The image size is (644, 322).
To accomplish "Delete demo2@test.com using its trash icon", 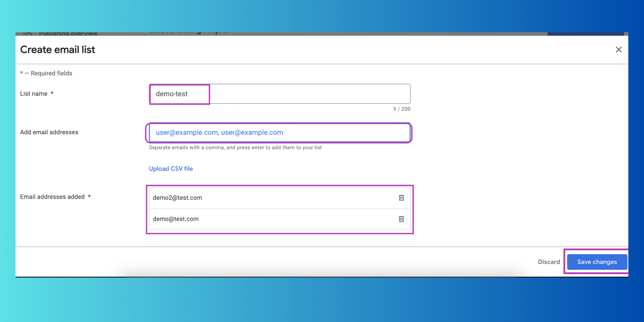I will coord(401,198).
